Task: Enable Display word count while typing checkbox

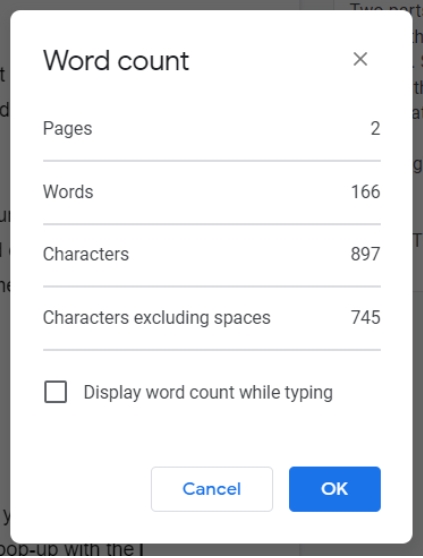Action: (x=55, y=392)
